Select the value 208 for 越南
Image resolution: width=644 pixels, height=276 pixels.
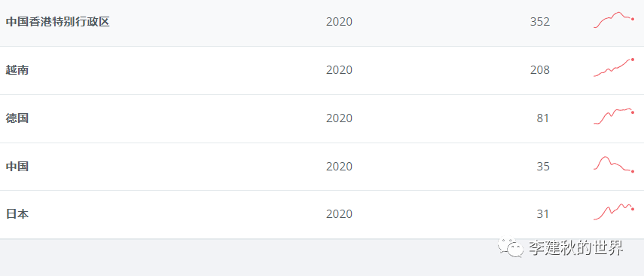pyautogui.click(x=539, y=70)
